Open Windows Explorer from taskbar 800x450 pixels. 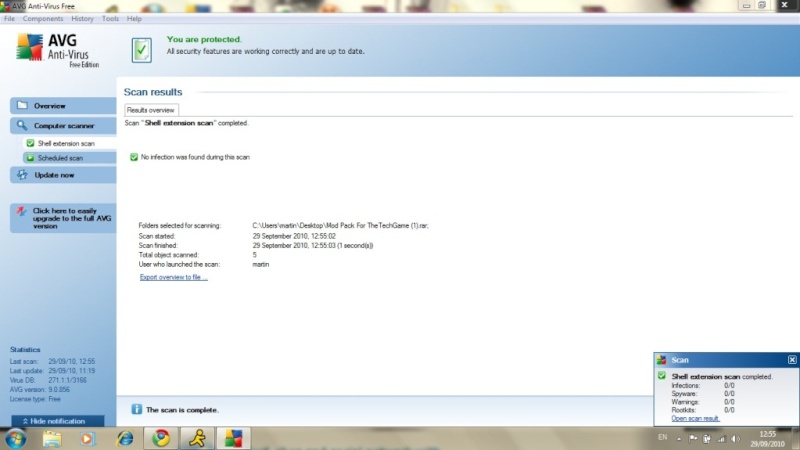[x=52, y=439]
